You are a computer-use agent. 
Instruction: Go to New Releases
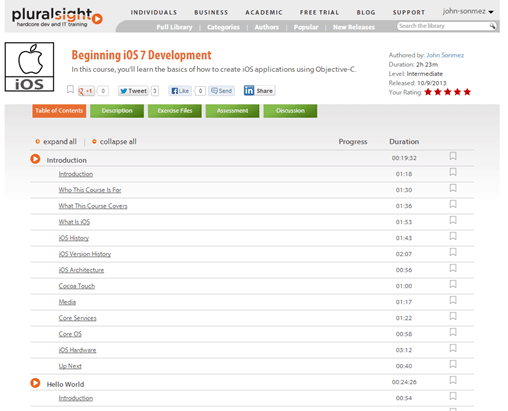tap(354, 27)
